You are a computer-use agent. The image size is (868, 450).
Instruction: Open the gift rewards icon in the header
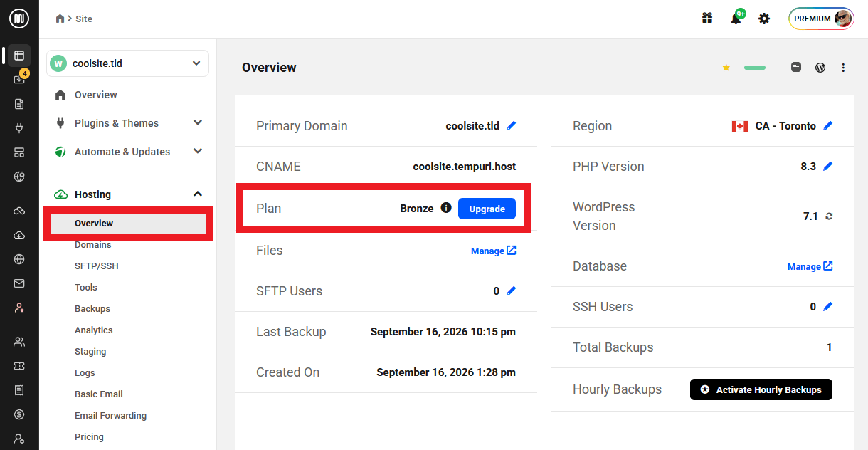coord(707,19)
